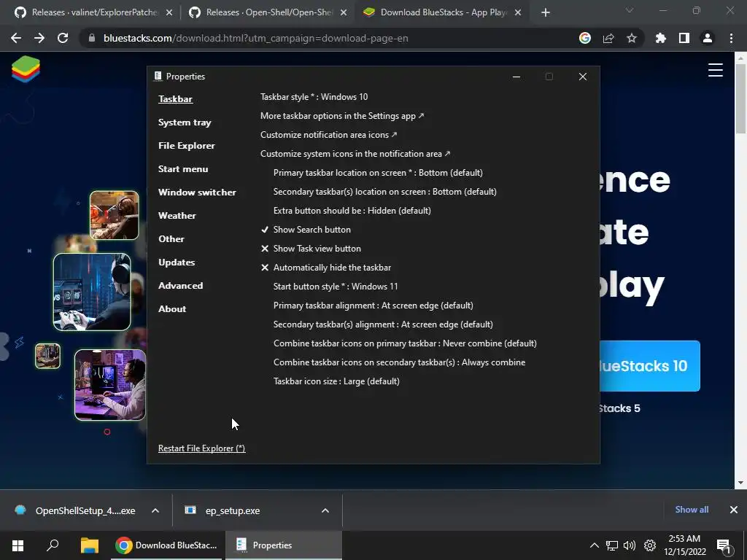Share this page via share icon
The width and height of the screenshot is (747, 560).
608,38
